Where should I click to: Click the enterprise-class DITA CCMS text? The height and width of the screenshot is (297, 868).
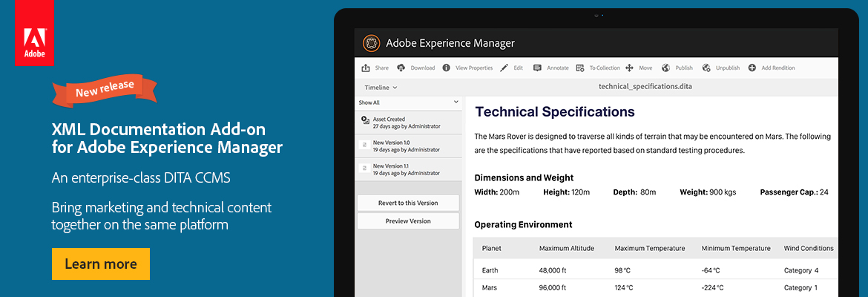tap(141, 178)
